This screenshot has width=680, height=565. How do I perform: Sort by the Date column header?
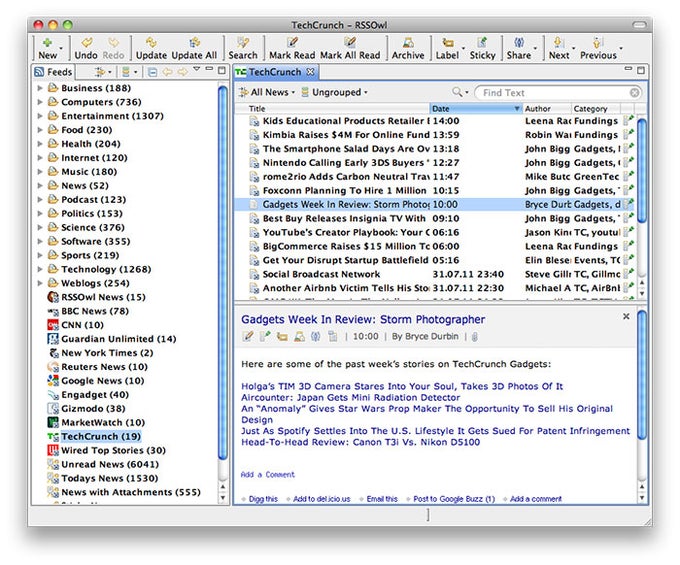[x=476, y=108]
